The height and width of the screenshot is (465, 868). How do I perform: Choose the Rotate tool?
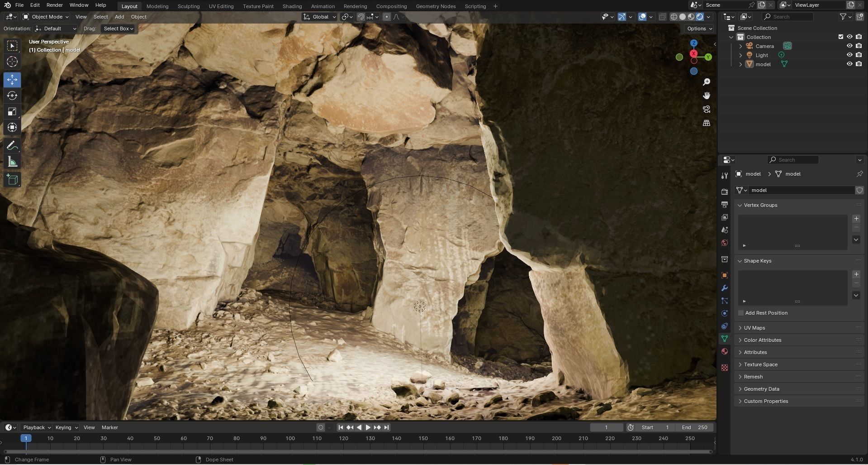pos(12,96)
